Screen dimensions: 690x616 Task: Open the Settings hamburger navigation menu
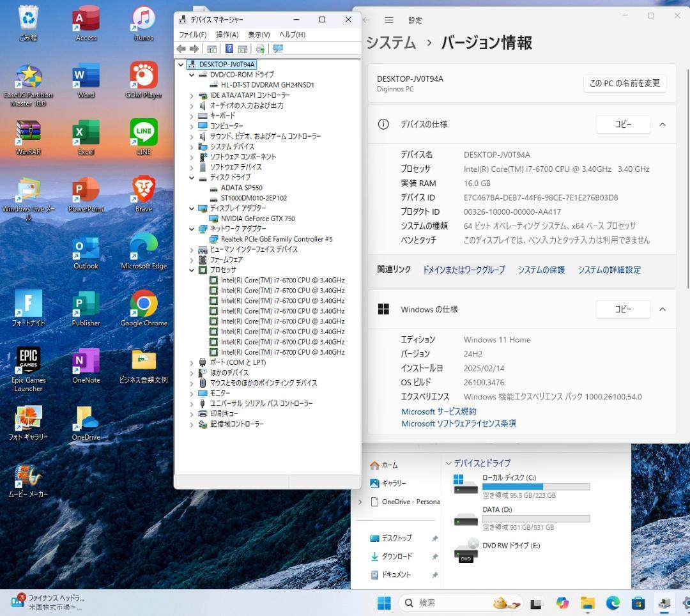coord(388,20)
